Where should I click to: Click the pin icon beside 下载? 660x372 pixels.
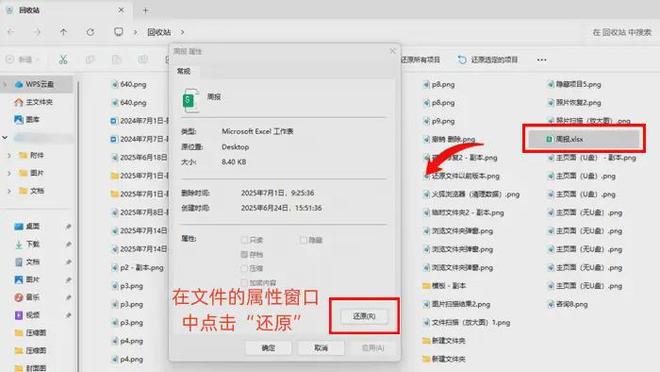pyautogui.click(x=68, y=244)
